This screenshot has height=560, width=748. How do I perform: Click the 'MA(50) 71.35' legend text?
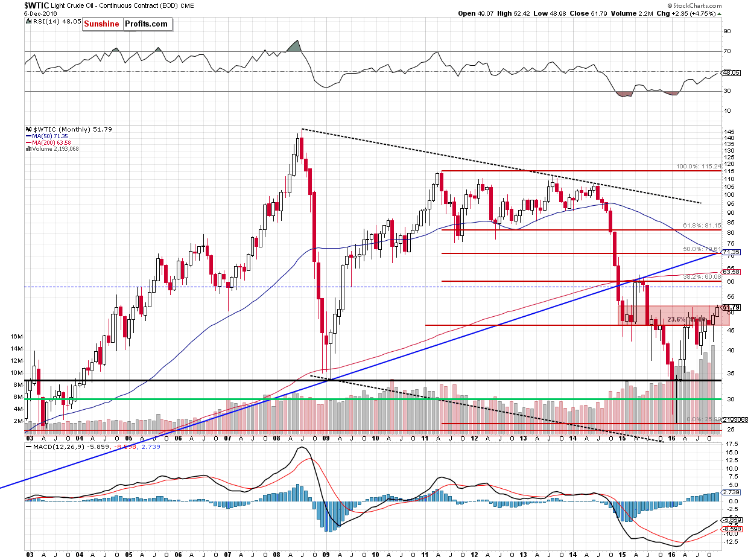point(50,136)
